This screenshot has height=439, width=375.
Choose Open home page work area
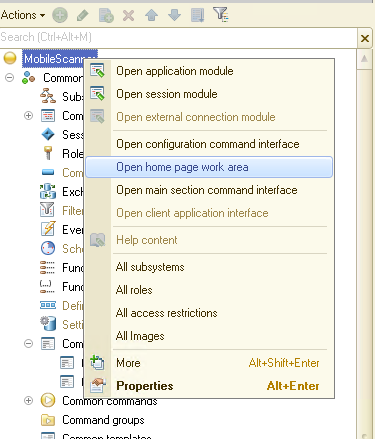[x=209, y=167]
